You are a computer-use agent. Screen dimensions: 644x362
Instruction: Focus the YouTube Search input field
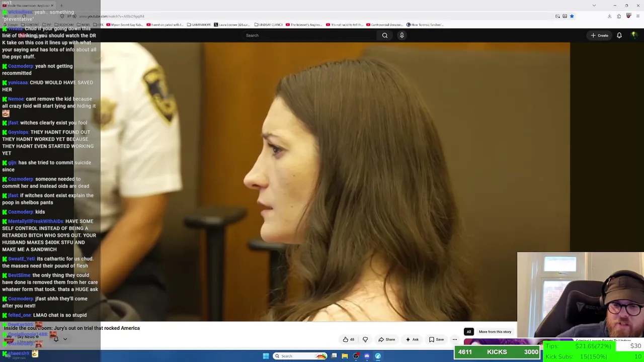tap(309, 35)
